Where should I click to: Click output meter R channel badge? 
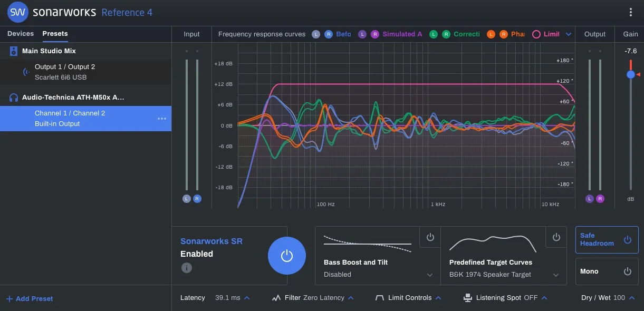point(600,199)
